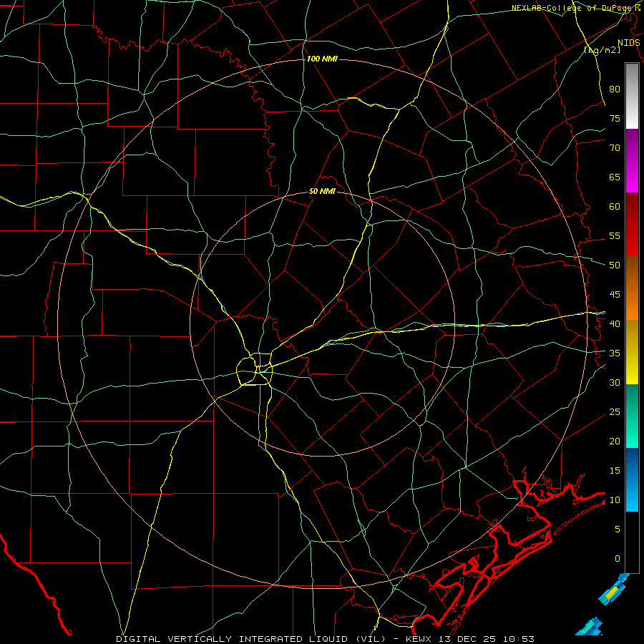Select the 20 value on the scale
This screenshot has width=644, height=644.
[615, 441]
